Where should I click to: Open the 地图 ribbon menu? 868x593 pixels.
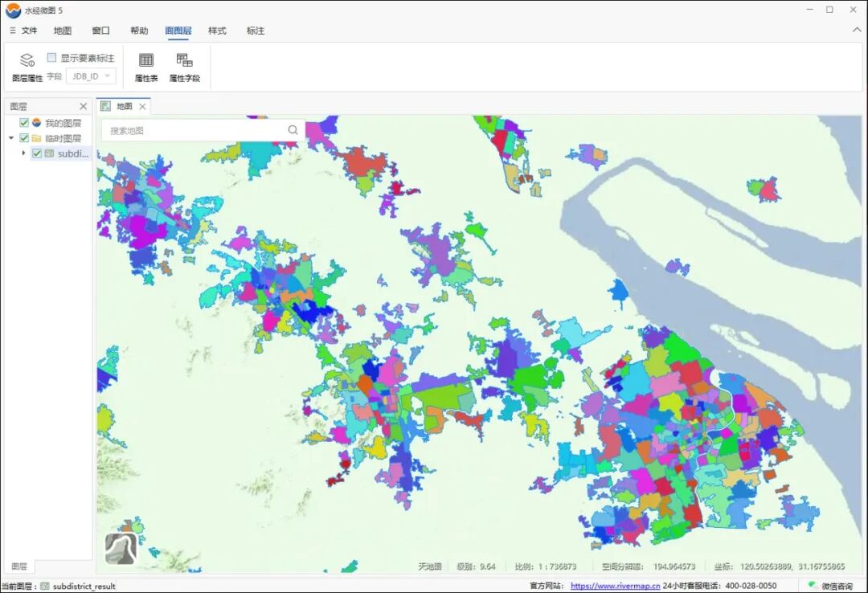(x=63, y=31)
